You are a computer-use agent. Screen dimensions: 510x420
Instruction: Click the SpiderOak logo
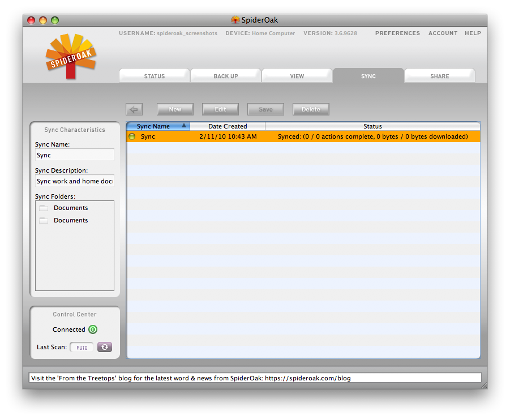[x=71, y=56]
